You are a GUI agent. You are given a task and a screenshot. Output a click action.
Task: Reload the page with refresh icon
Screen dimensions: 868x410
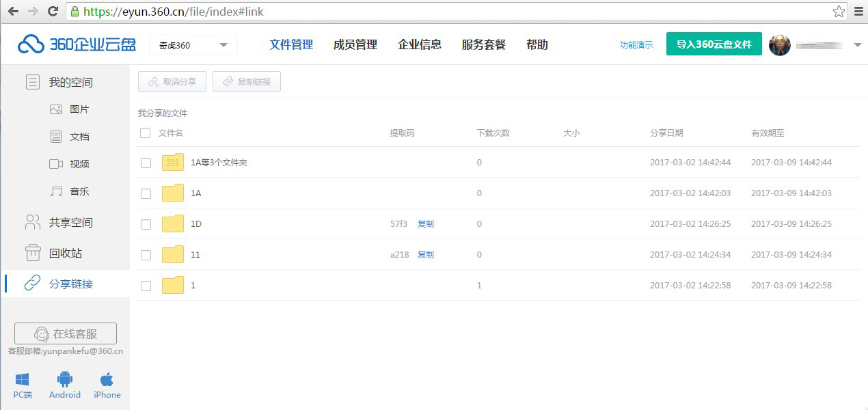53,11
